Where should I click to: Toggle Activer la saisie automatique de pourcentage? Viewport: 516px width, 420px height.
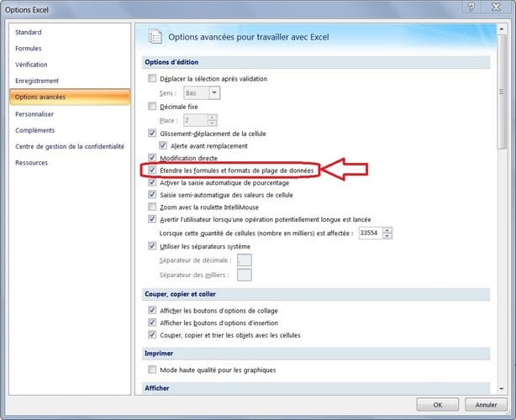152,182
